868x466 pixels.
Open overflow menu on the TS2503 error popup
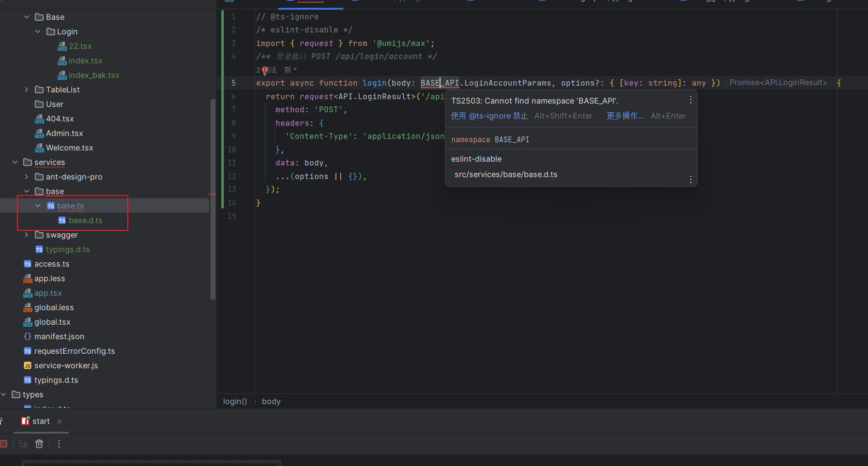[691, 100]
